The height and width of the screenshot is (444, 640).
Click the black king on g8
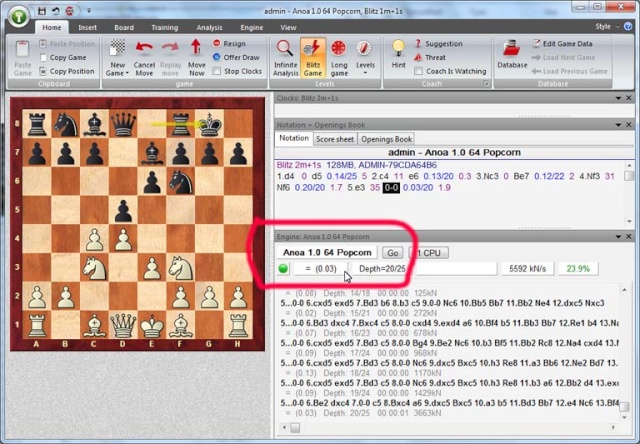210,124
